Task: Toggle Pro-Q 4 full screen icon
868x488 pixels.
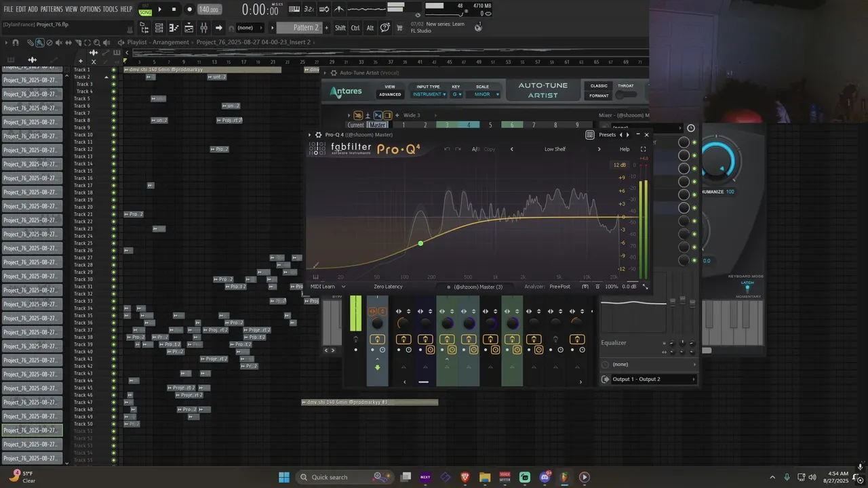Action: tap(643, 149)
